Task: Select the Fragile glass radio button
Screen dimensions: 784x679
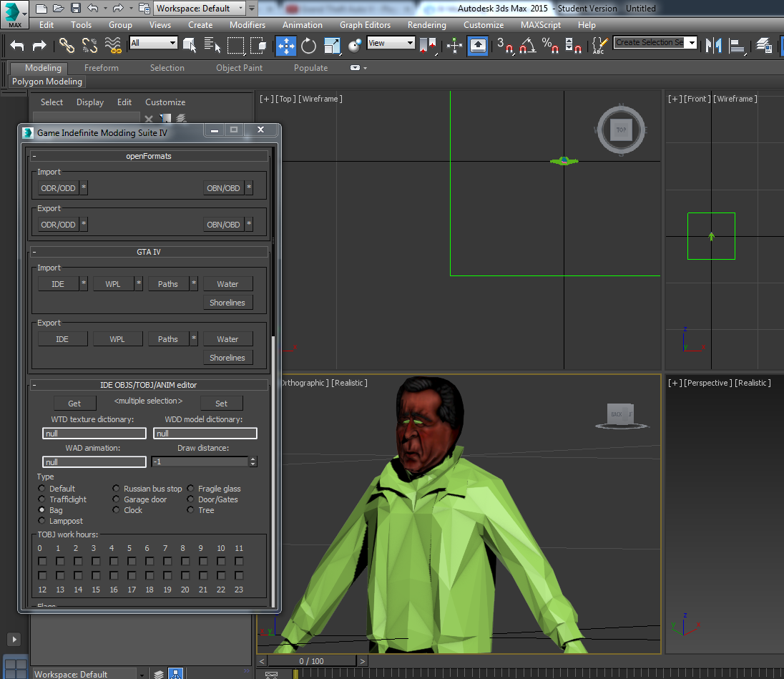Action: [190, 488]
